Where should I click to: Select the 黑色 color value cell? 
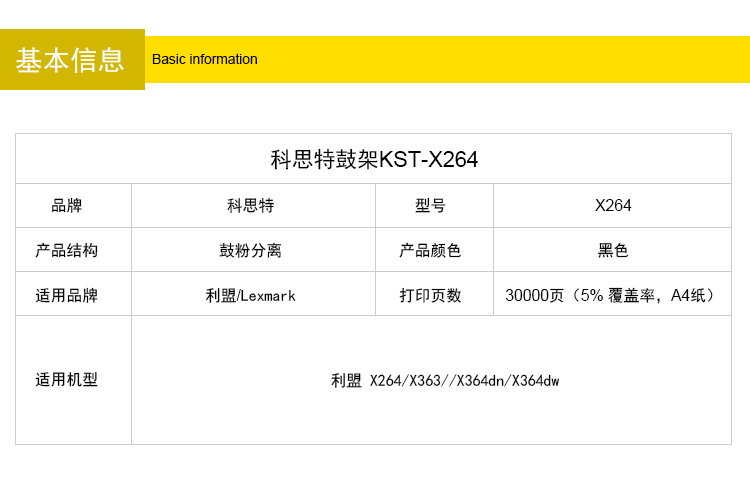613,250
